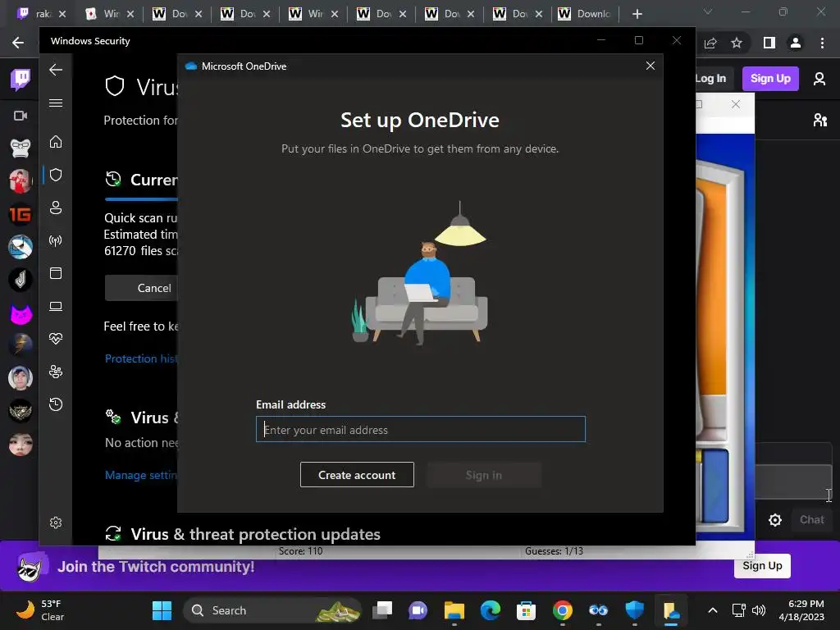Switch to second tab with red card icon
Screen dimensions: 840x630
pyautogui.click(x=110, y=14)
